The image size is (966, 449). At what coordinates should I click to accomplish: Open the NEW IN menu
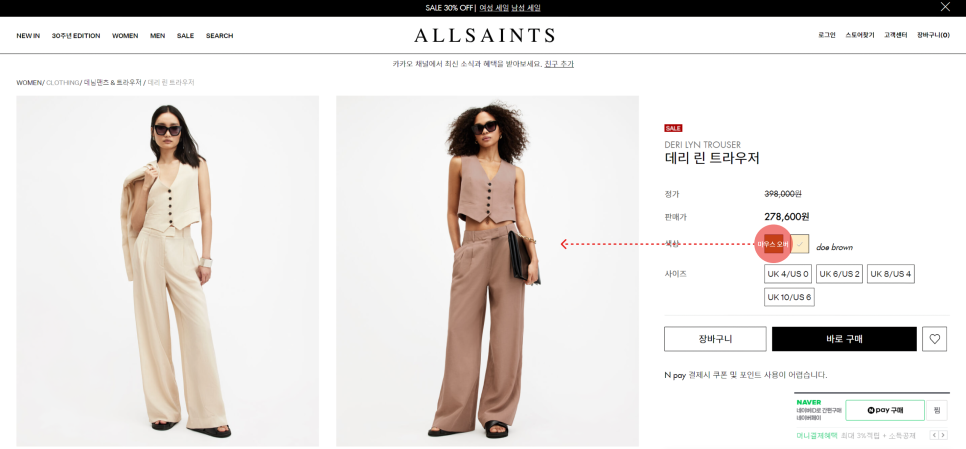tap(28, 36)
